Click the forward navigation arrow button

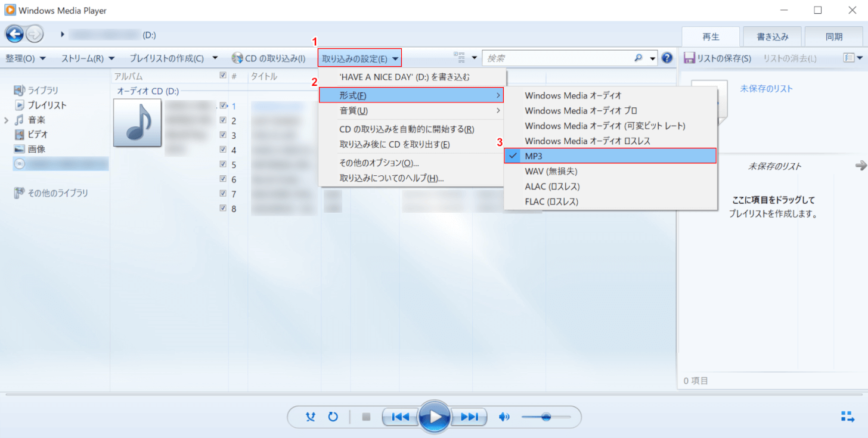[35, 34]
